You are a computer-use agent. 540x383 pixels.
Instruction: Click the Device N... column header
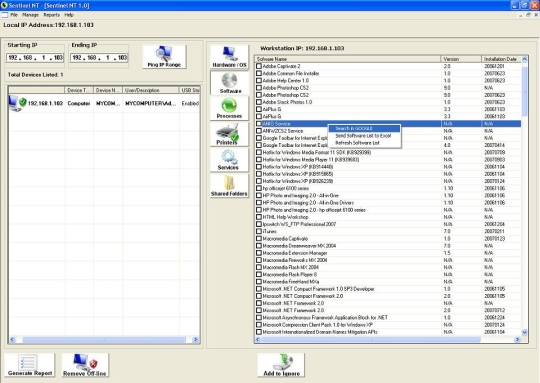(x=108, y=90)
